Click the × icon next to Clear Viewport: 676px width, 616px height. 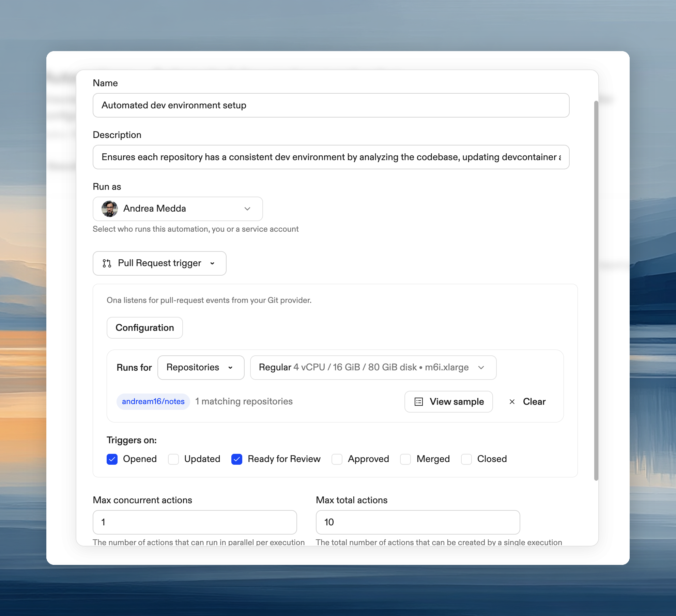pos(512,402)
